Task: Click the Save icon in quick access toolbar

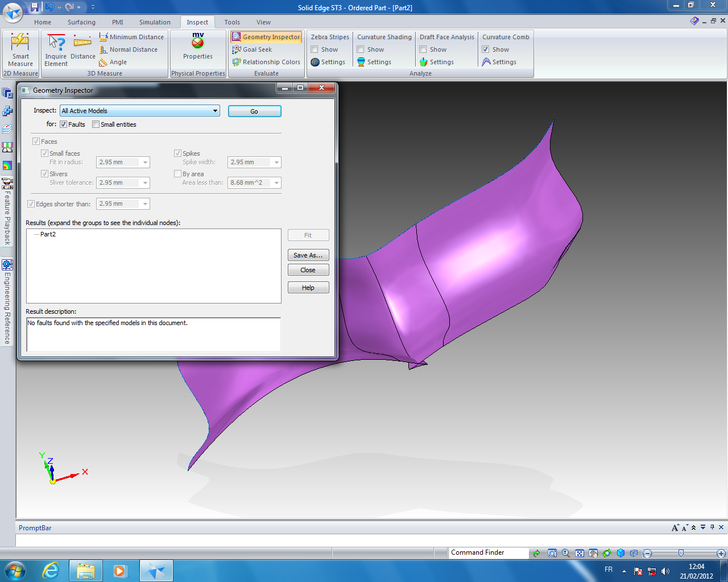Action: tap(34, 7)
